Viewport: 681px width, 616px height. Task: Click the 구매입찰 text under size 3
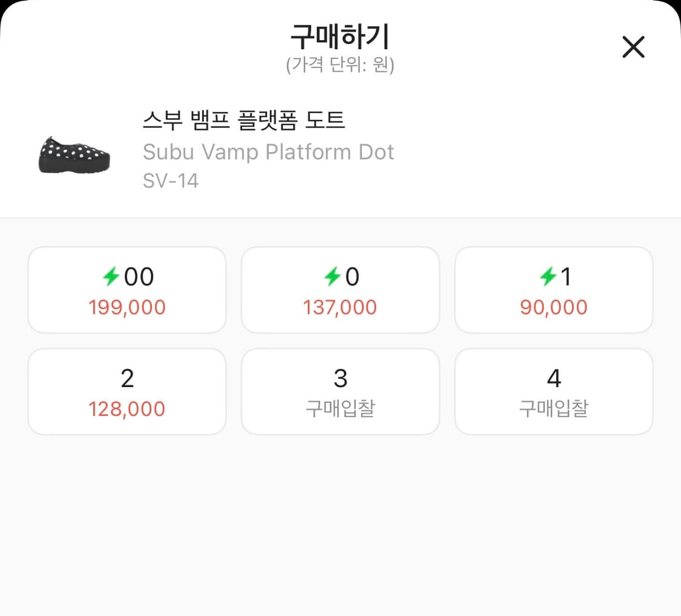[x=340, y=409]
